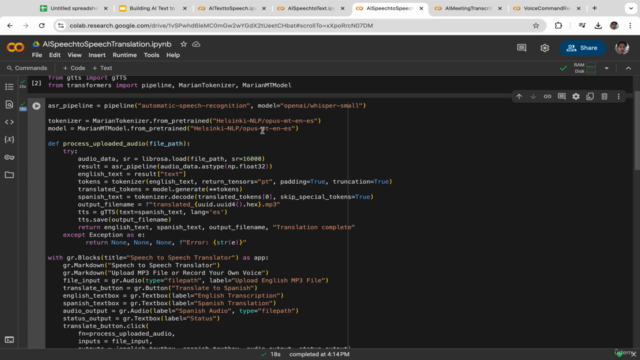Open the Code snippets sidebar icon
The image size is (640, 360).
pyautogui.click(x=9, y=122)
